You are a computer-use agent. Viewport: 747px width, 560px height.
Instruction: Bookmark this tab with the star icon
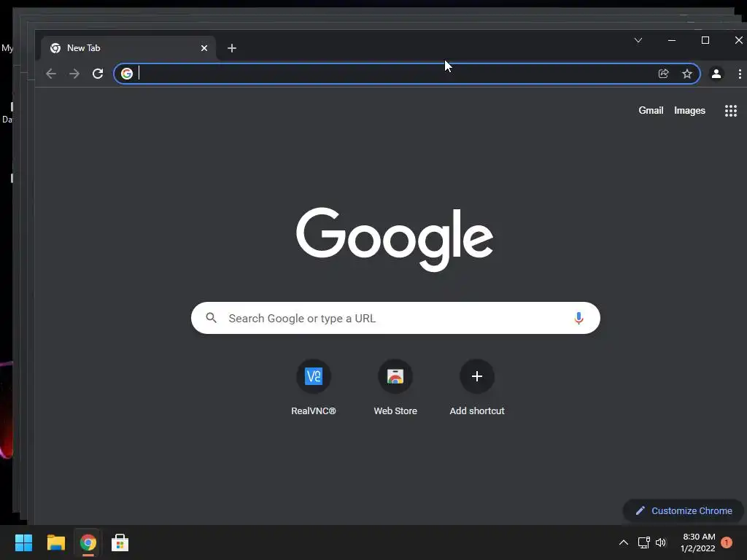pos(687,74)
